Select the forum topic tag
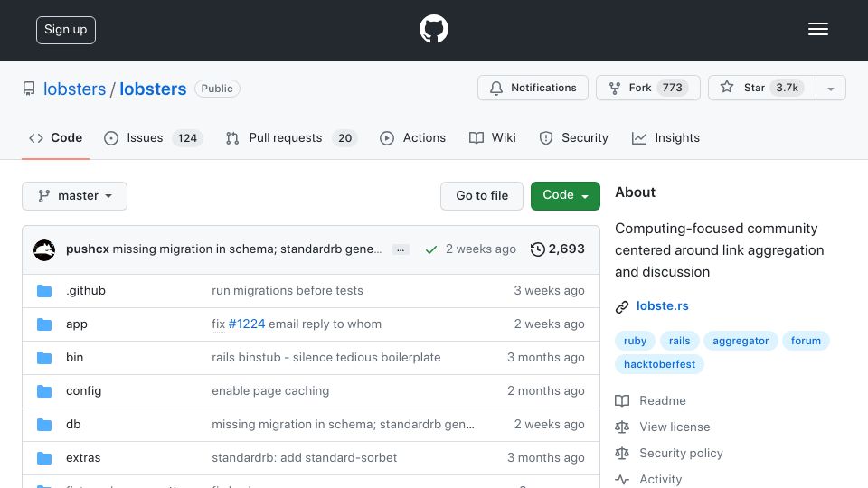 pos(806,341)
